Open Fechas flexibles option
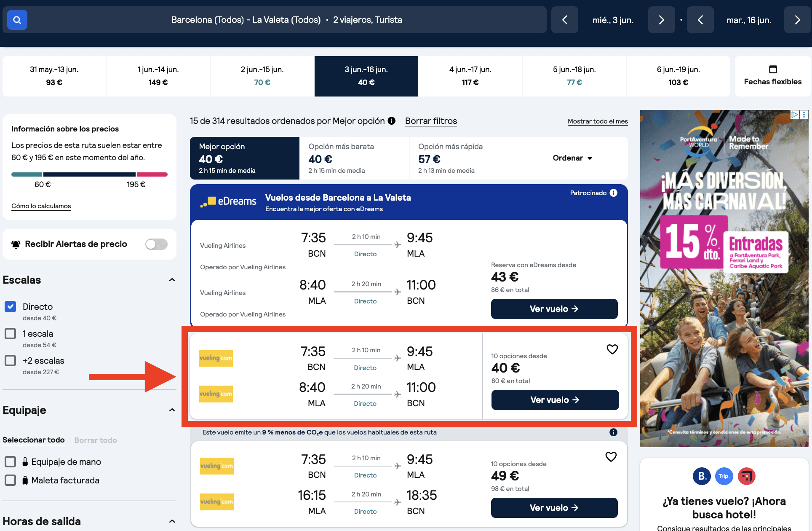Screen dimensions: 812x531 click(773, 76)
